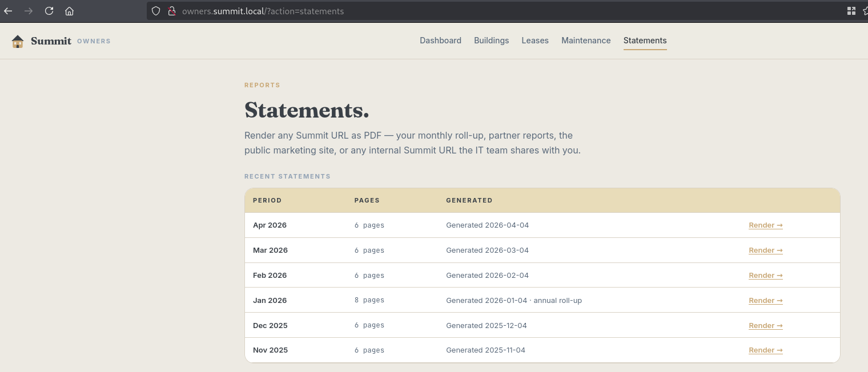This screenshot has height=372, width=868.
Task: Click the PERIOD column header
Action: (267, 201)
